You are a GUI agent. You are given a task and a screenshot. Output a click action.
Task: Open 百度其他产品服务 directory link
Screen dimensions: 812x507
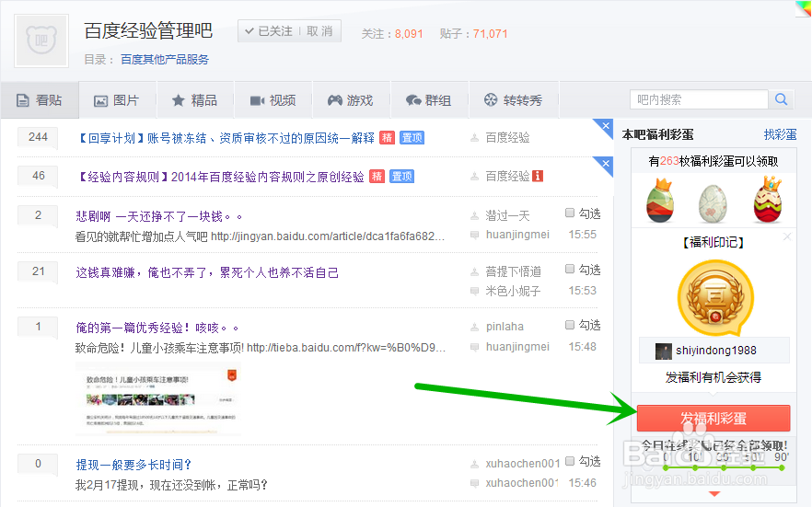165,60
